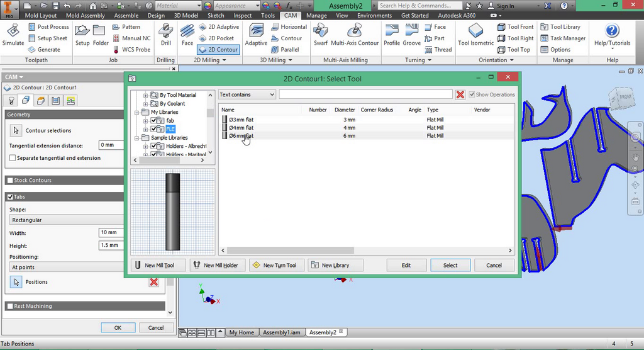Image resolution: width=644 pixels, height=350 pixels.
Task: Select the Face milling operation
Action: [187, 35]
